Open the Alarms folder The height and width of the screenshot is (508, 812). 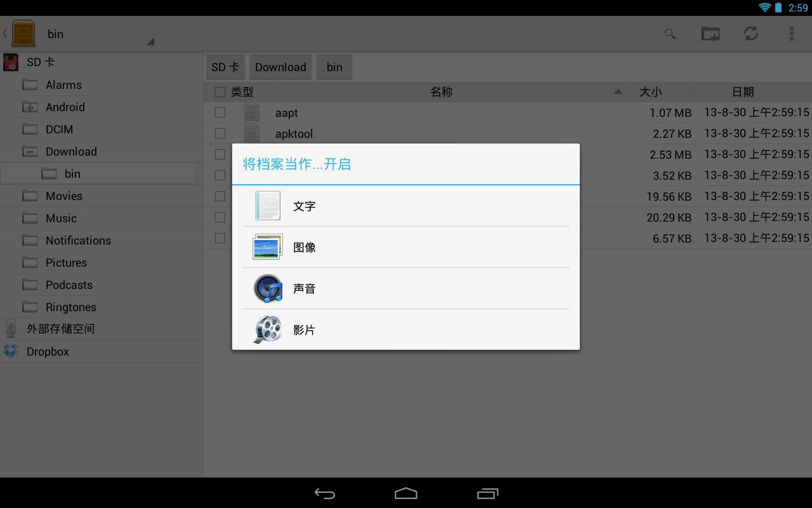point(101,84)
